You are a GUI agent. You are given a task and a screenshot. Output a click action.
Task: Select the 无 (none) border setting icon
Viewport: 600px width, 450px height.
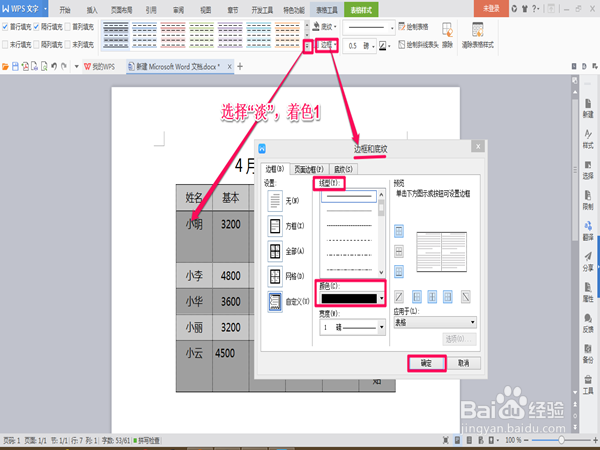[275, 201]
